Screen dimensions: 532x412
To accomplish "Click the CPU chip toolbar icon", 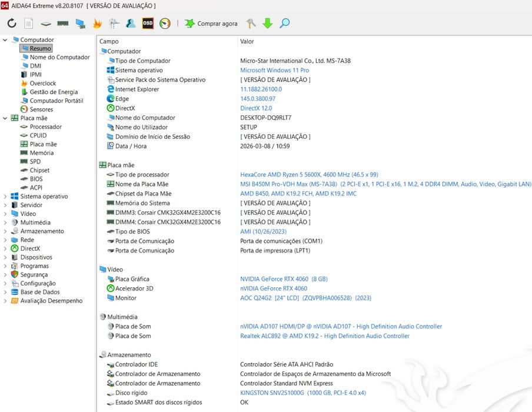I will (46, 24).
